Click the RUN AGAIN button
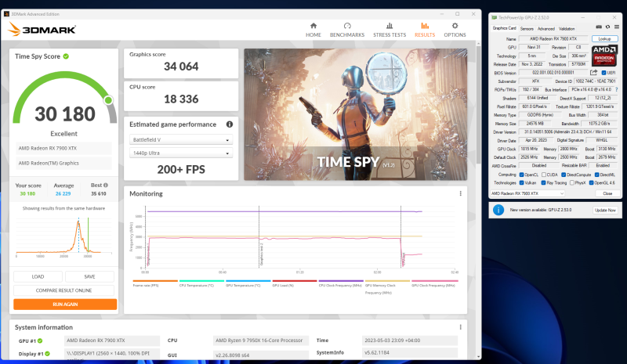627x364 pixels. pyautogui.click(x=65, y=304)
